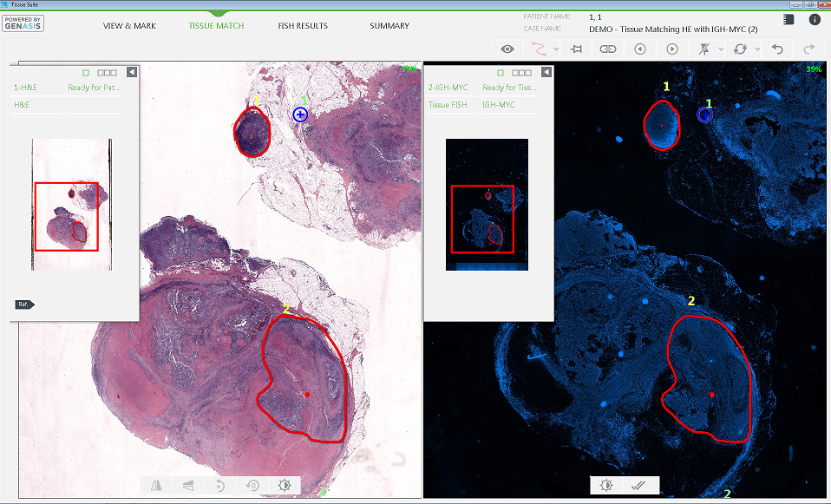
Task: Click the Tissue FISH label
Action: 448,105
